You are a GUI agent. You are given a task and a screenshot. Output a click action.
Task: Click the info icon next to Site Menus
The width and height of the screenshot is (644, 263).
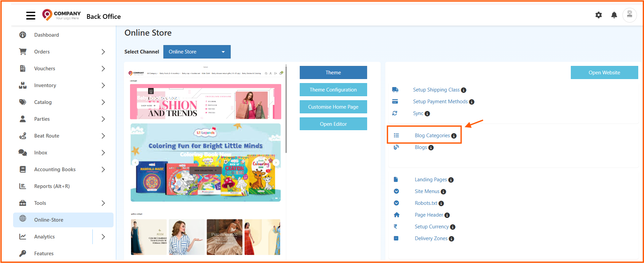point(443,192)
